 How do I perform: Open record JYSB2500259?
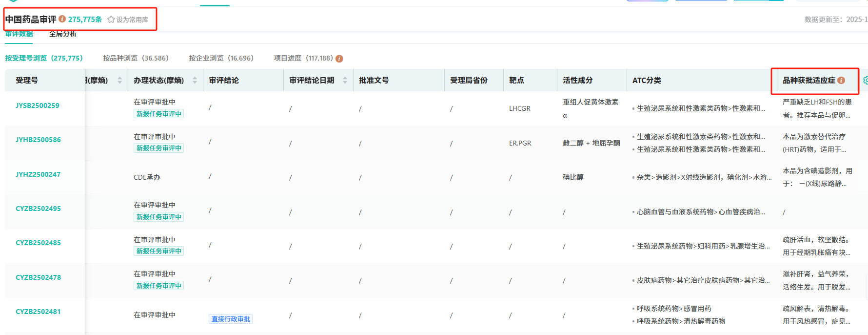pos(38,105)
